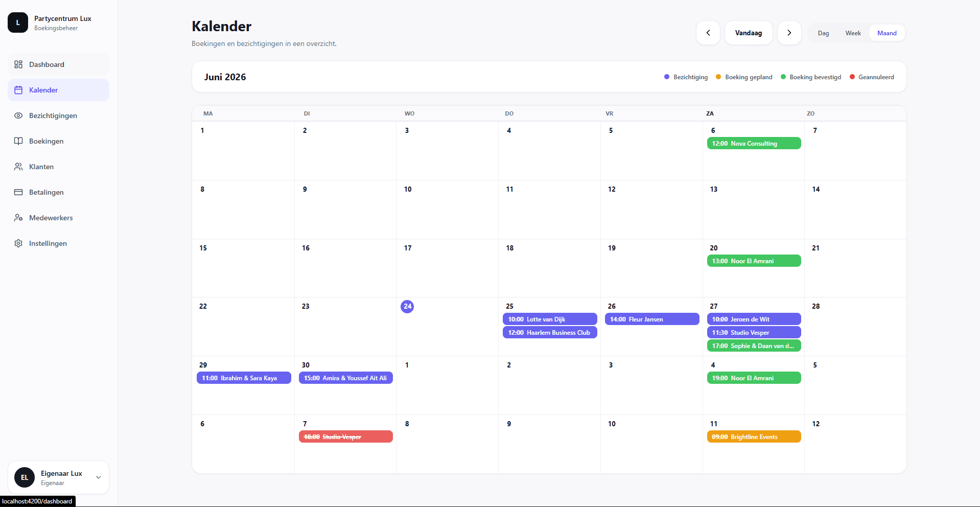The height and width of the screenshot is (507, 980).
Task: Click the Juni 2026 month title
Action: coord(225,77)
